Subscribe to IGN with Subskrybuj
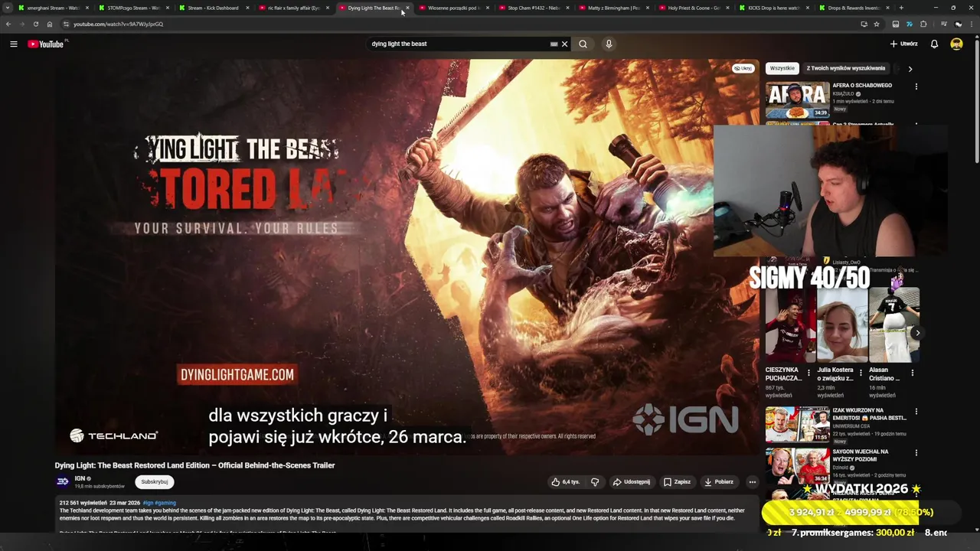Image resolution: width=980 pixels, height=551 pixels. 154,482
